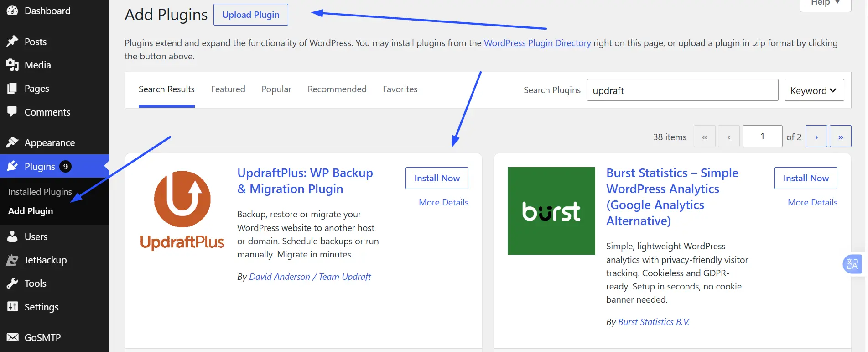
Task: Switch to the Favorites tab
Action: click(400, 89)
